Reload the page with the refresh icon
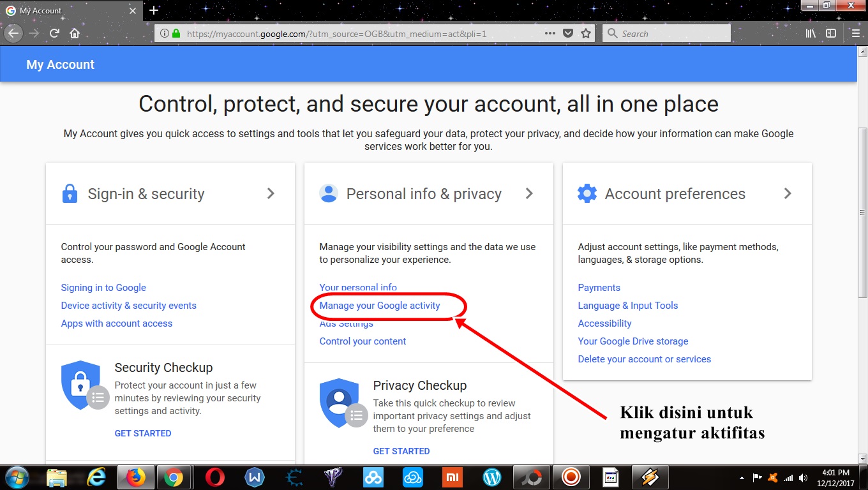The width and height of the screenshot is (868, 490). click(54, 33)
